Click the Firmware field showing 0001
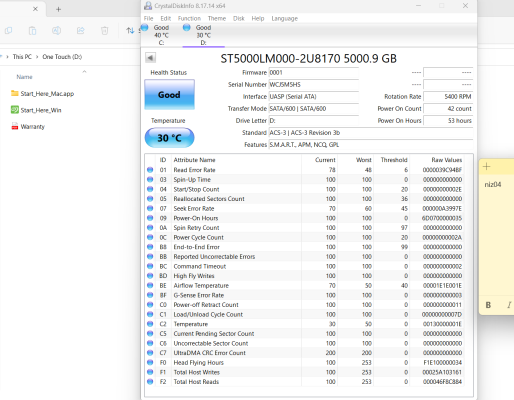The width and height of the screenshot is (514, 400). [314, 73]
